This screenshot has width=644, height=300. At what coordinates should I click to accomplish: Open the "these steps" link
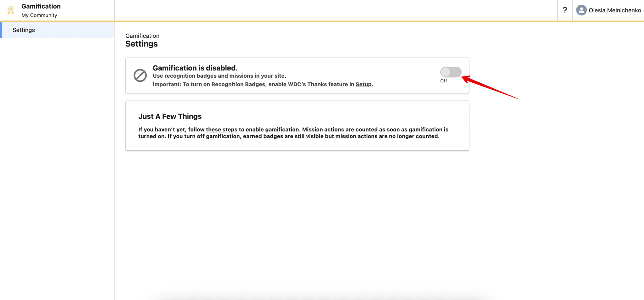tap(221, 130)
